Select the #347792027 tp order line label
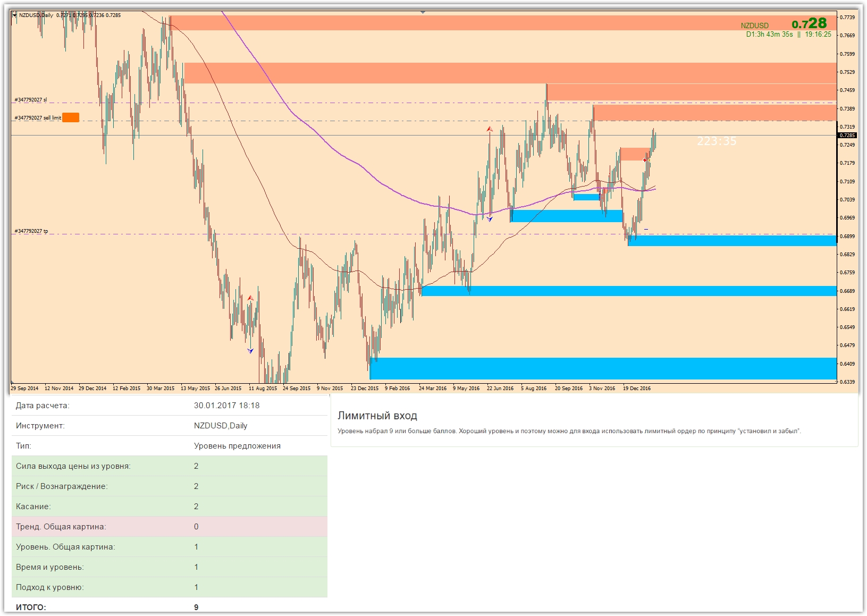867x616 pixels. click(31, 231)
